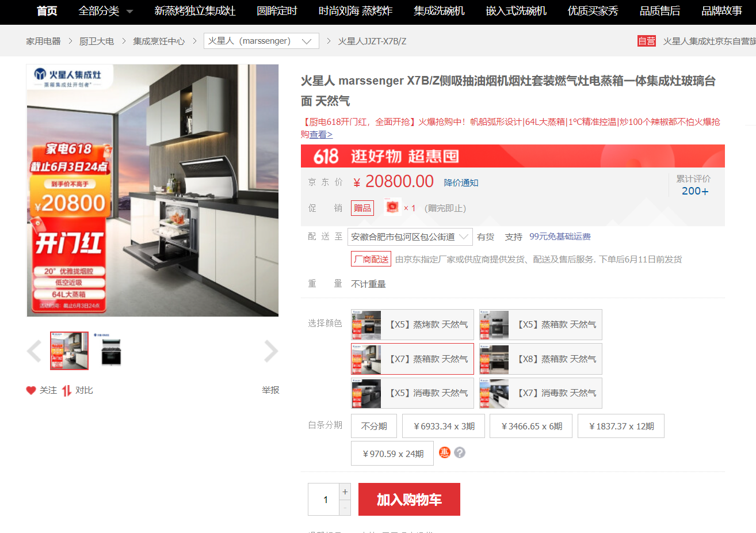This screenshot has width=756, height=533.
Task: Select 【X5】消毒款 天然气 option
Action: click(413, 393)
